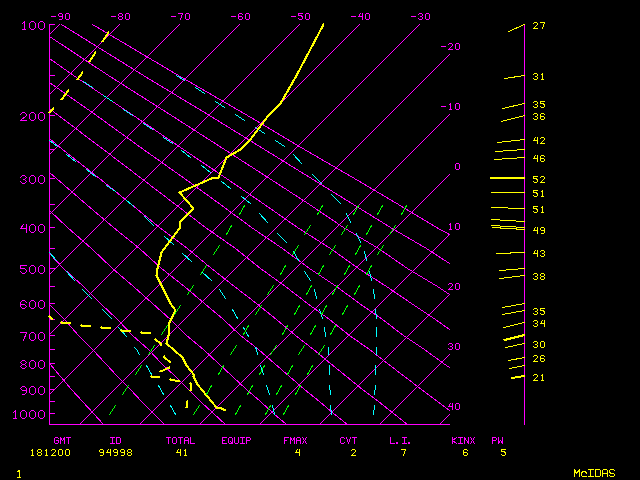The image size is (640, 480).
Task: Click the McIDAS label
Action: coord(594,472)
